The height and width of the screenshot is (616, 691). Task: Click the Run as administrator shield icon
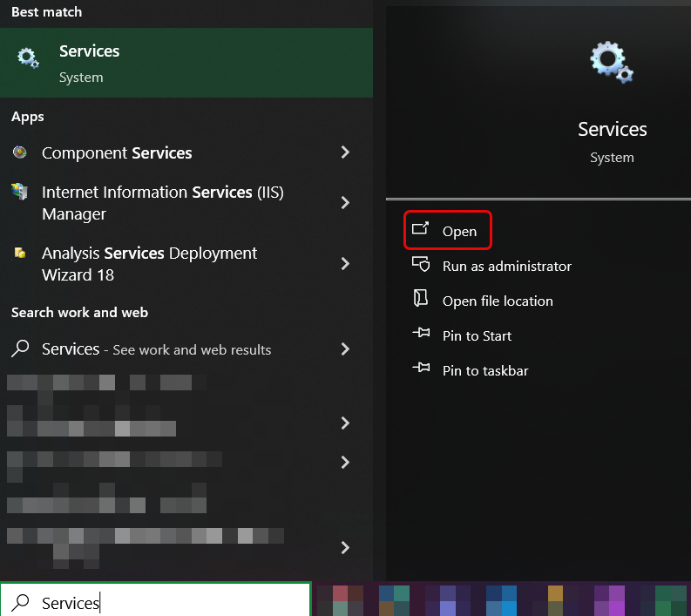421,264
